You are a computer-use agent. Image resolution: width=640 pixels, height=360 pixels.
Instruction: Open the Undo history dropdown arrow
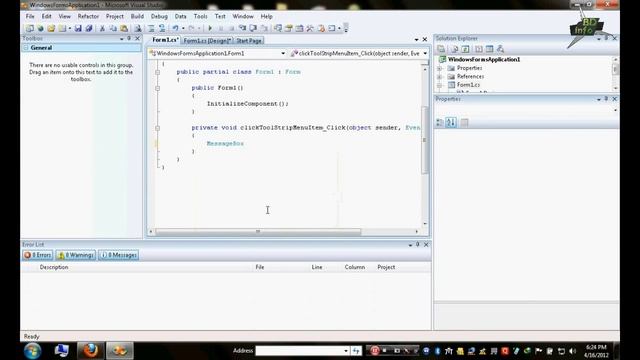pos(183,28)
